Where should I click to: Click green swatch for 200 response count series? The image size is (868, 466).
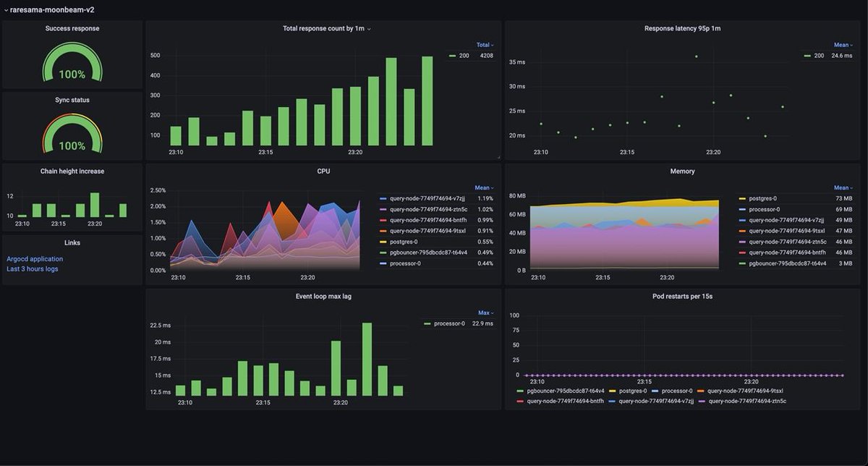(x=452, y=56)
